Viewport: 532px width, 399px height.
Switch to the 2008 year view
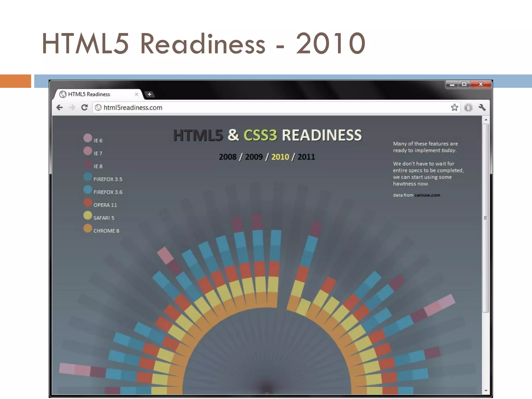[x=228, y=157]
